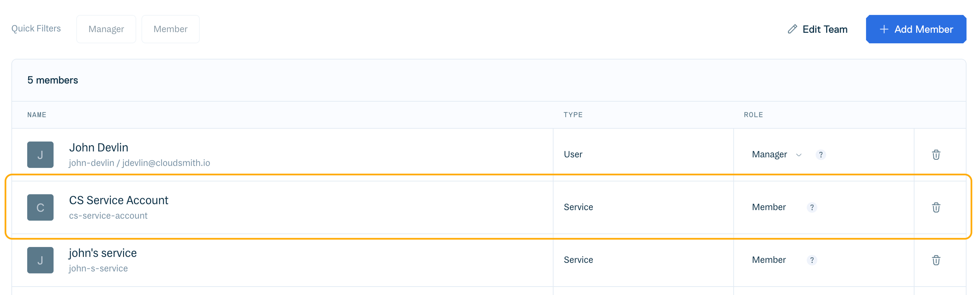Click the Quick Filters label

click(x=36, y=29)
